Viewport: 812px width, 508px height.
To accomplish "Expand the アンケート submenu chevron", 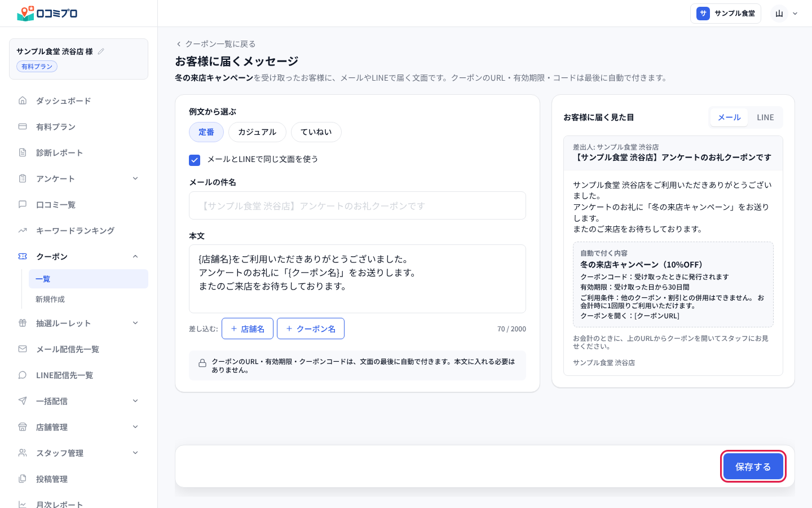I will coord(135,178).
